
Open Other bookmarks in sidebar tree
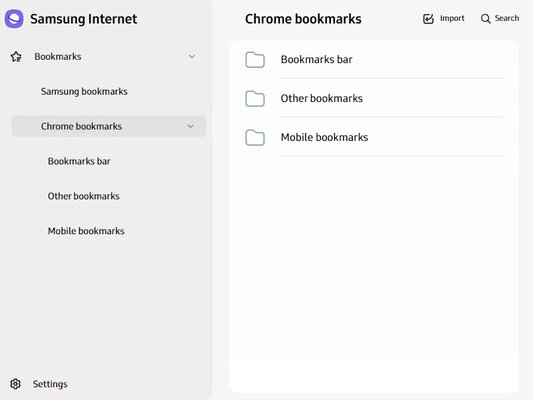coord(83,196)
